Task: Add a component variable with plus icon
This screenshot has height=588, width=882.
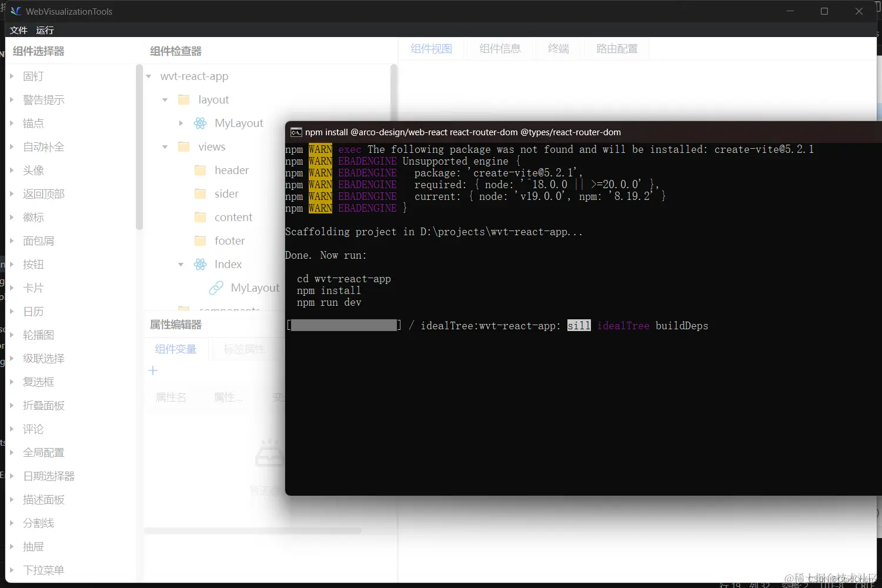Action: 153,370
